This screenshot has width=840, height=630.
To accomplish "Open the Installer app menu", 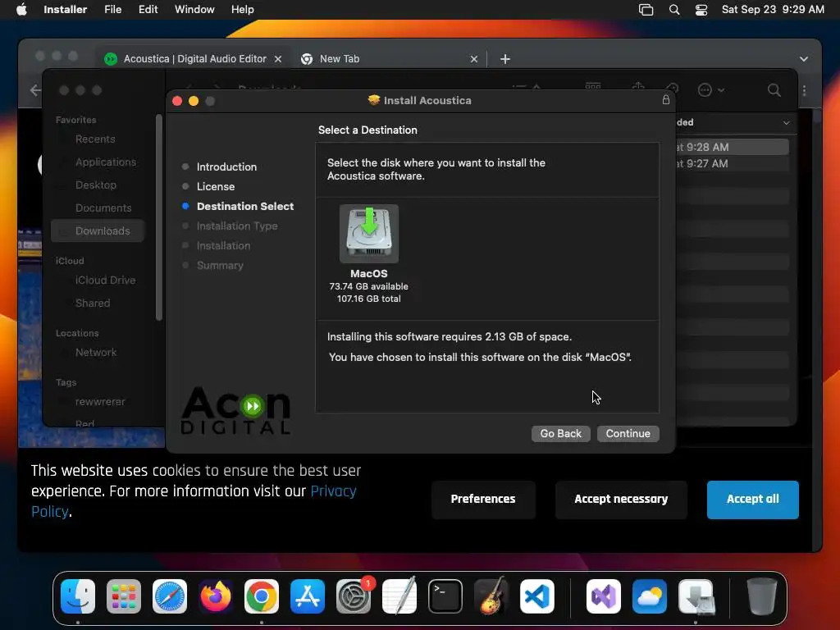I will [x=66, y=10].
